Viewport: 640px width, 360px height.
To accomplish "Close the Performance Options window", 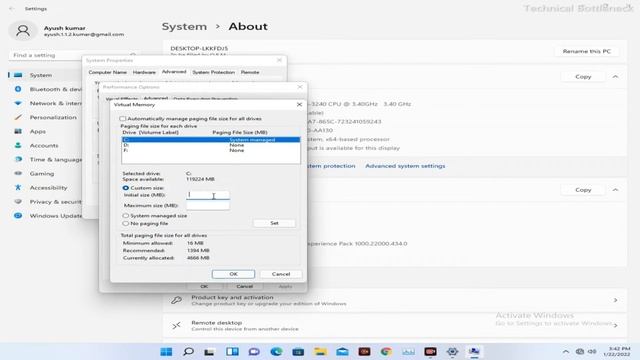I will (300, 87).
